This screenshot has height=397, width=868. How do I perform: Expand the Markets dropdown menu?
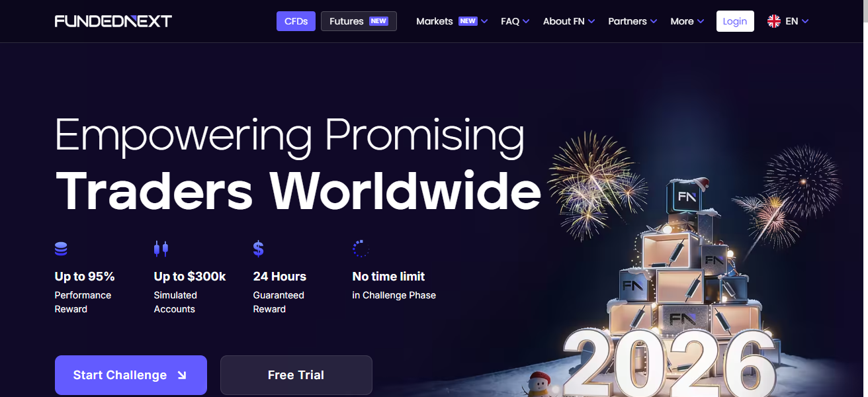click(452, 21)
